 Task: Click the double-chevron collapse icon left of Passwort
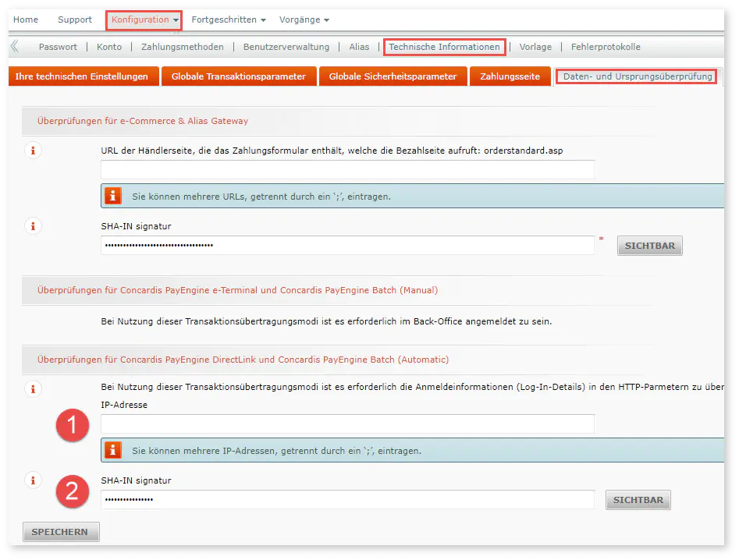pyautogui.click(x=15, y=47)
